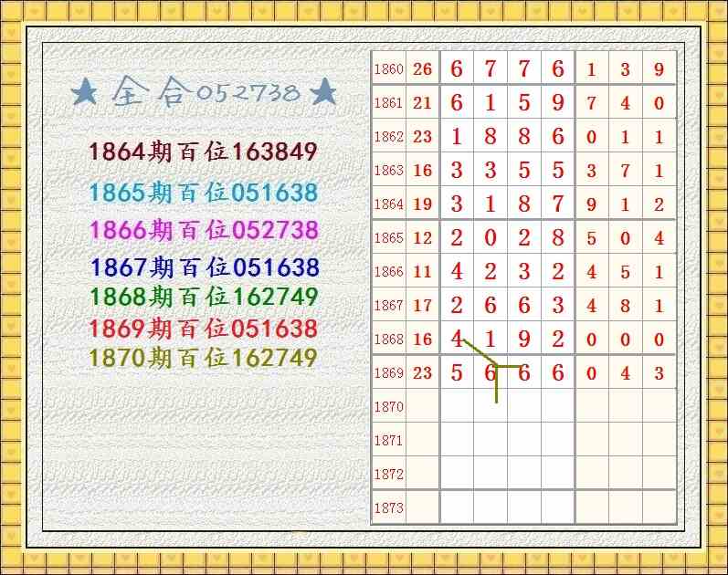Click the title text 全合052738
This screenshot has height=575, width=728.
(206, 92)
